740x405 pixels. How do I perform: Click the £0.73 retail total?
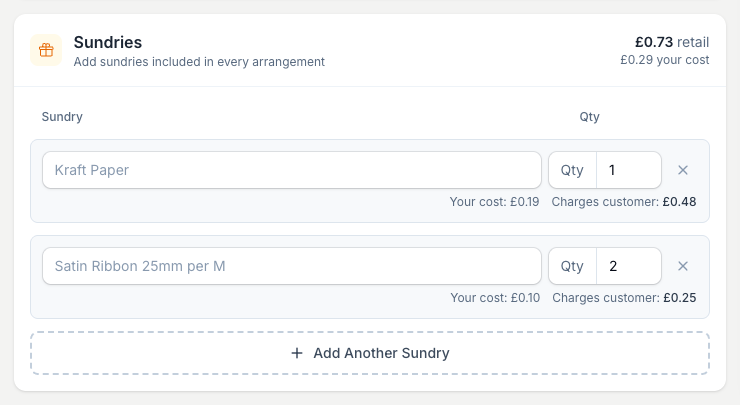tap(672, 42)
